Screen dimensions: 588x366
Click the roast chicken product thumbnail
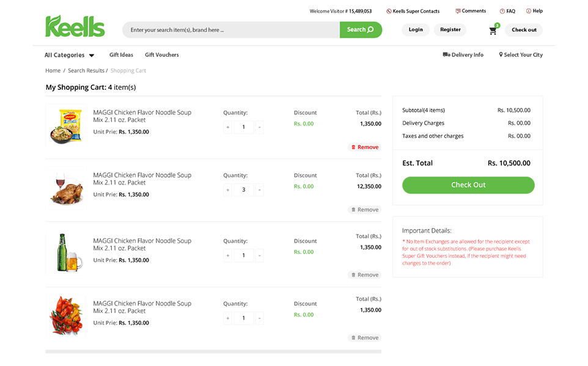pos(66,189)
